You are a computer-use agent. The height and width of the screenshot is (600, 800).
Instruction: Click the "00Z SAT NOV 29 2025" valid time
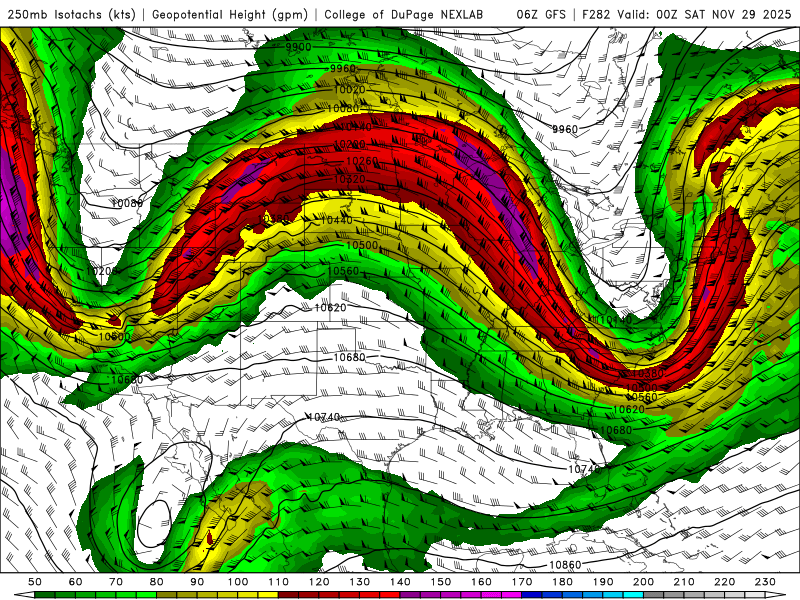click(x=724, y=15)
